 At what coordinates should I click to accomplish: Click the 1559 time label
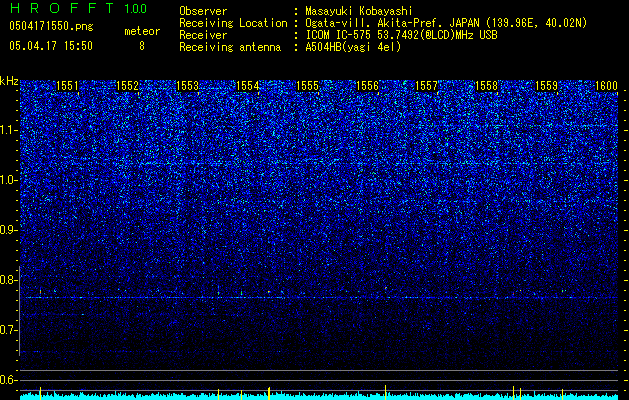(x=546, y=86)
